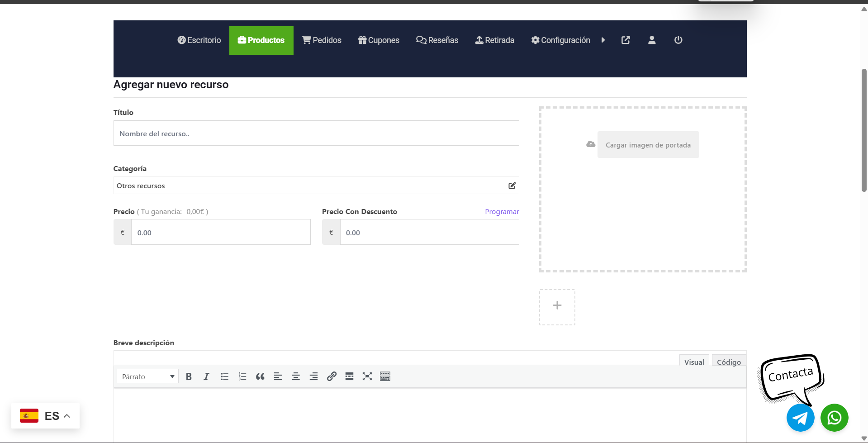Open Telegram contact button
The height and width of the screenshot is (443, 868).
pos(800,417)
